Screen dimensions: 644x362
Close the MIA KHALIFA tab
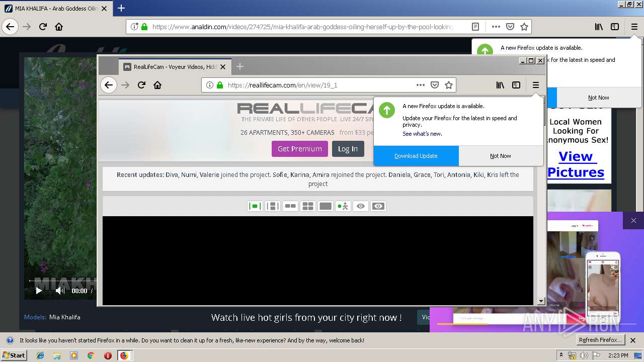tap(104, 9)
